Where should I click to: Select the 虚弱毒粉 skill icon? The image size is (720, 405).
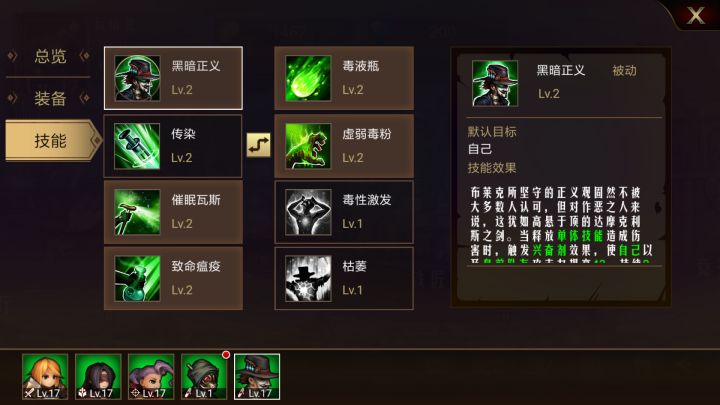pyautogui.click(x=308, y=146)
